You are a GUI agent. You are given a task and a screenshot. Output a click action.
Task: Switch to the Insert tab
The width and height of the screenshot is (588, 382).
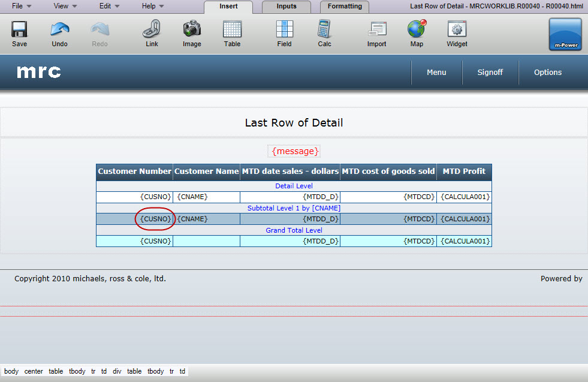(228, 7)
